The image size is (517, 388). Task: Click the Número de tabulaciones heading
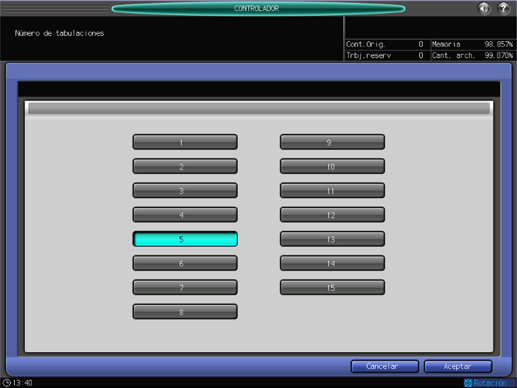59,33
